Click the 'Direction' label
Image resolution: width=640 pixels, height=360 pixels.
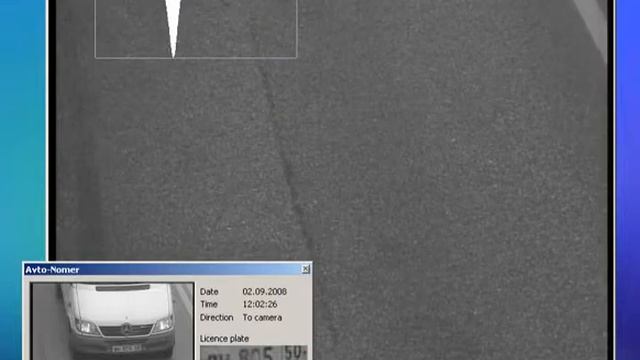[216, 317]
